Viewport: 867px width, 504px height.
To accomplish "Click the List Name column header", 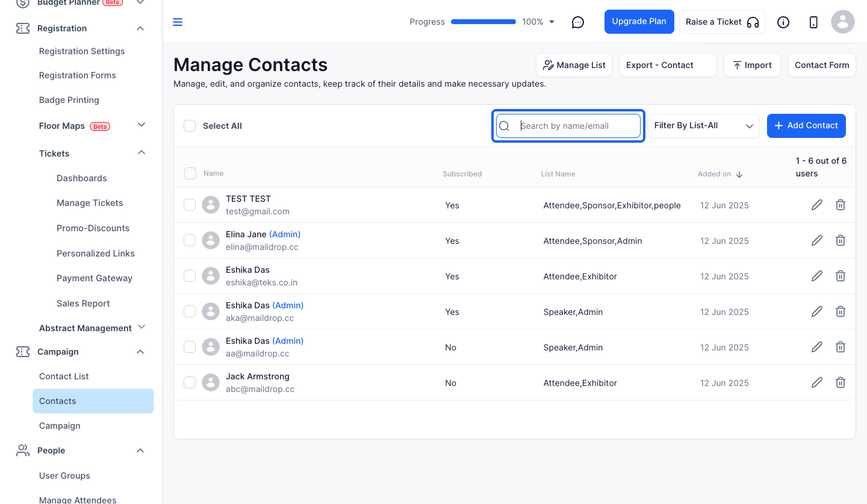I will tap(558, 174).
